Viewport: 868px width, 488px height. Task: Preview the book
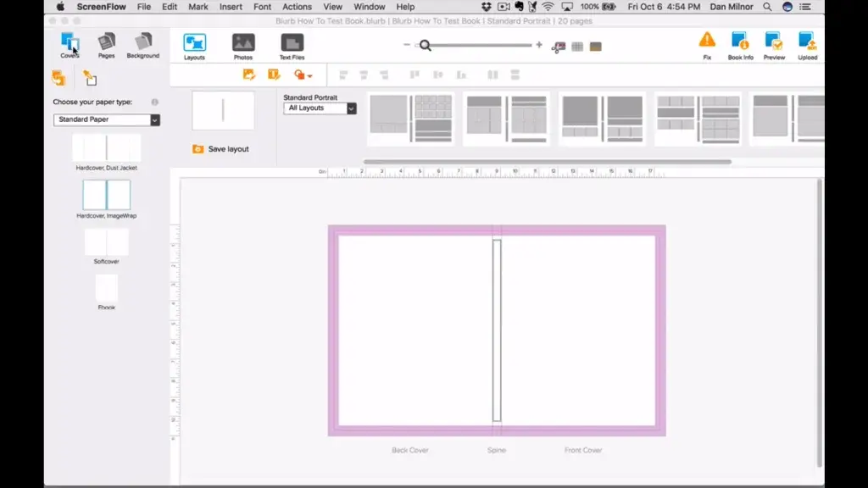pos(772,42)
